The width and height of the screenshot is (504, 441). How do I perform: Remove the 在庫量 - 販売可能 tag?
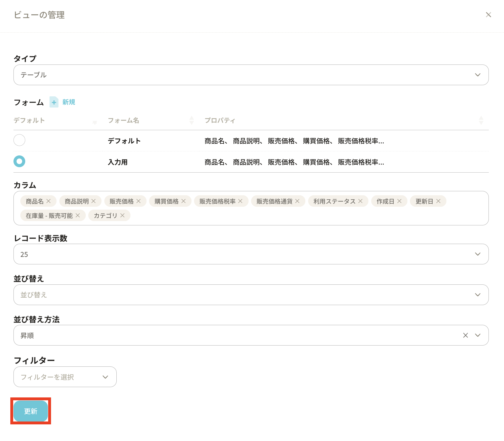[x=78, y=216]
